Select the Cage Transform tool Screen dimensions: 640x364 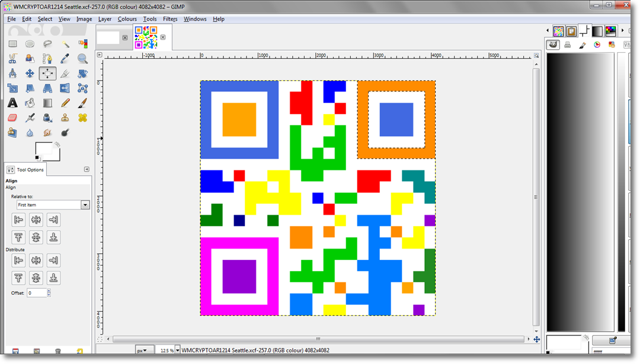pyautogui.click(x=82, y=88)
